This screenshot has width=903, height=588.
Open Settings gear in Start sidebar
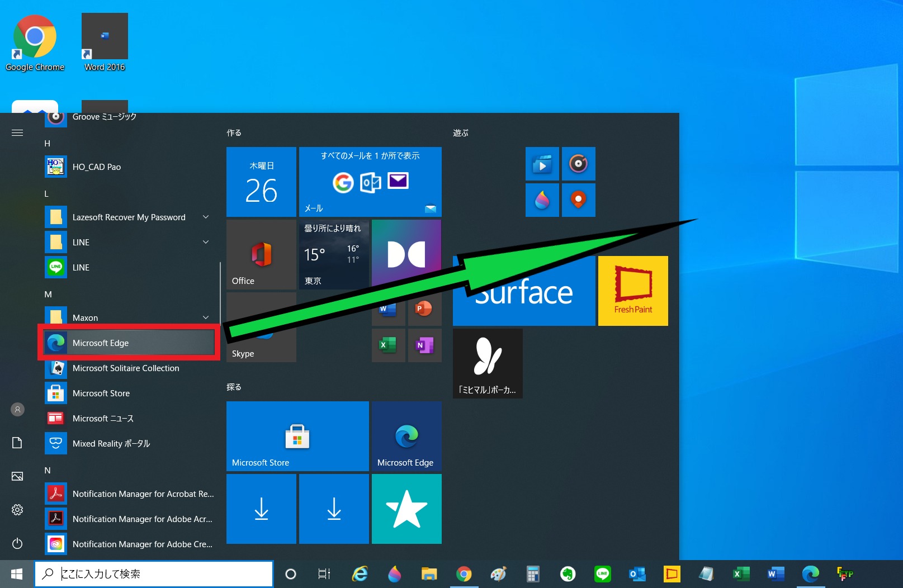point(17,510)
